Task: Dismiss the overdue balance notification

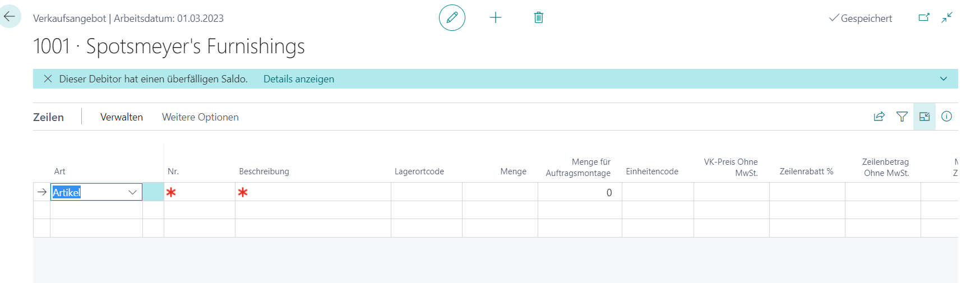Action: point(48,79)
